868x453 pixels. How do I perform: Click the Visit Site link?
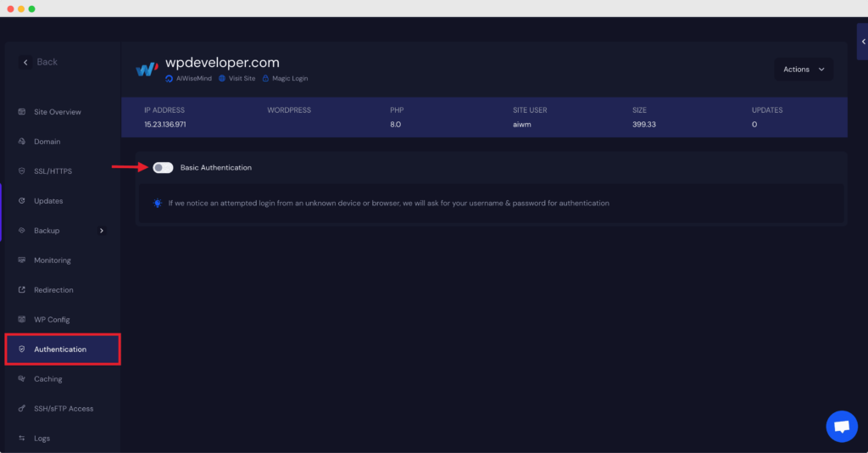[x=241, y=79]
